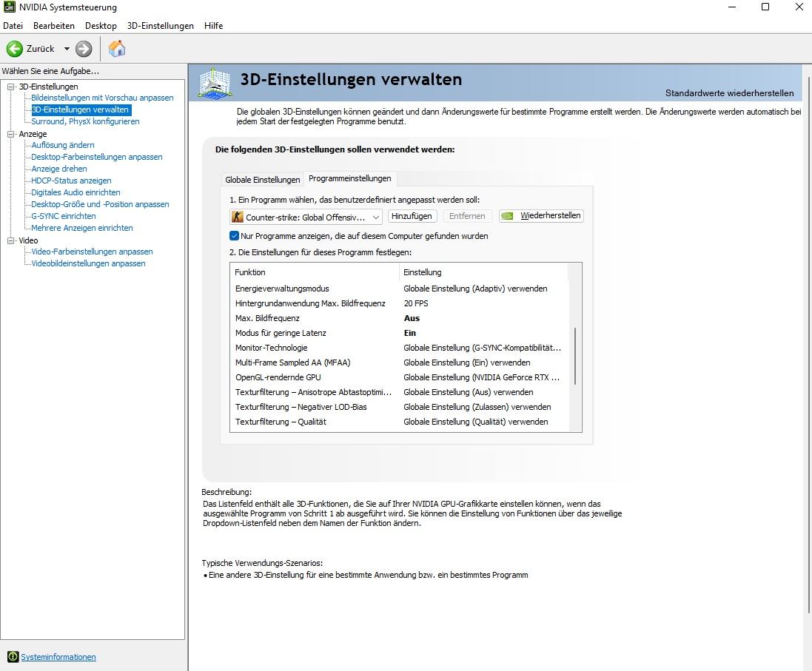This screenshot has width=812, height=671.
Task: Select the OpenGL-rendernde GPU row
Action: tap(399, 377)
